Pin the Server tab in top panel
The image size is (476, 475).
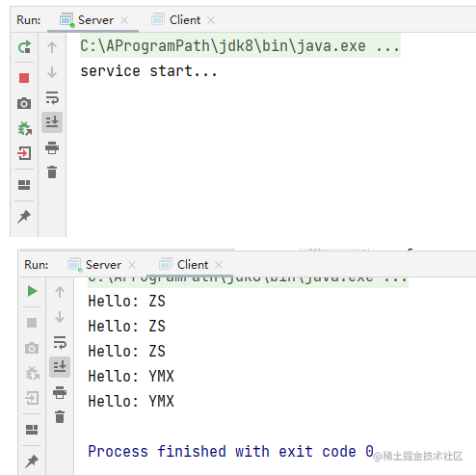point(24,217)
